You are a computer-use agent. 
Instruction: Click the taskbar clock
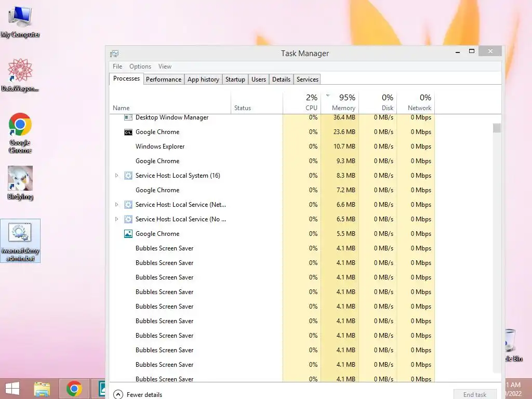tap(513, 389)
